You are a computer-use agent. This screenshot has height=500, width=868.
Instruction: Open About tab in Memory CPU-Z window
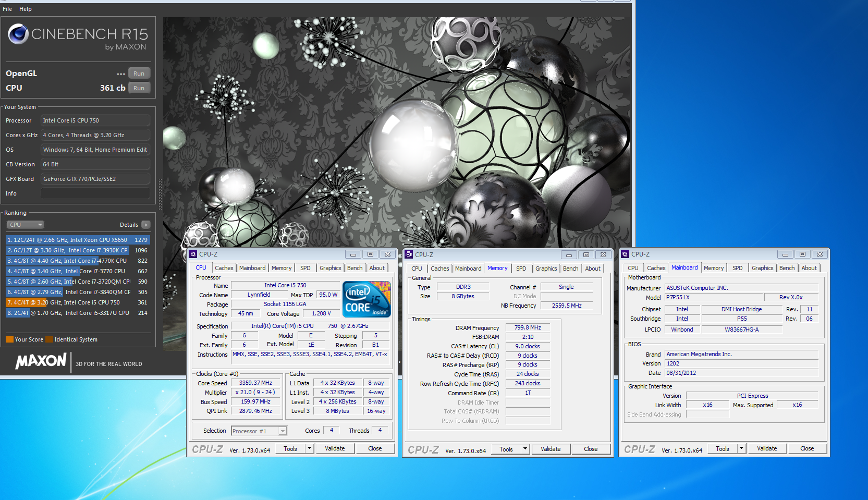click(593, 269)
